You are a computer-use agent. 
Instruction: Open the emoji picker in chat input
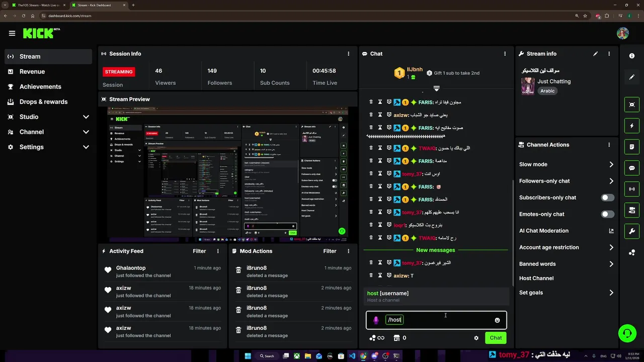coord(497,320)
